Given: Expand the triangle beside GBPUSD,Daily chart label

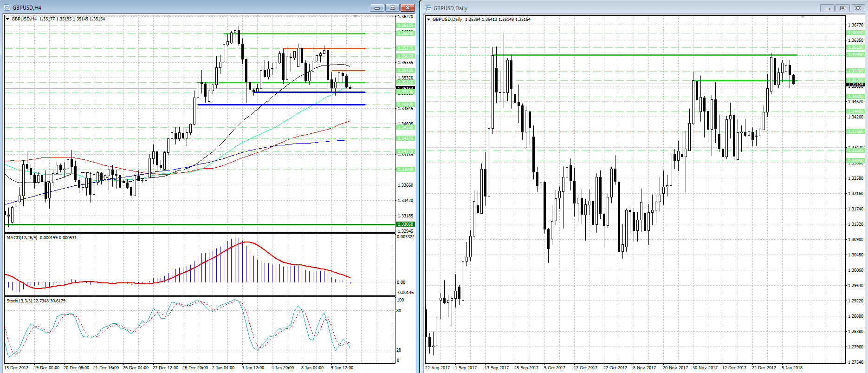Looking at the screenshot, I should [429, 20].
